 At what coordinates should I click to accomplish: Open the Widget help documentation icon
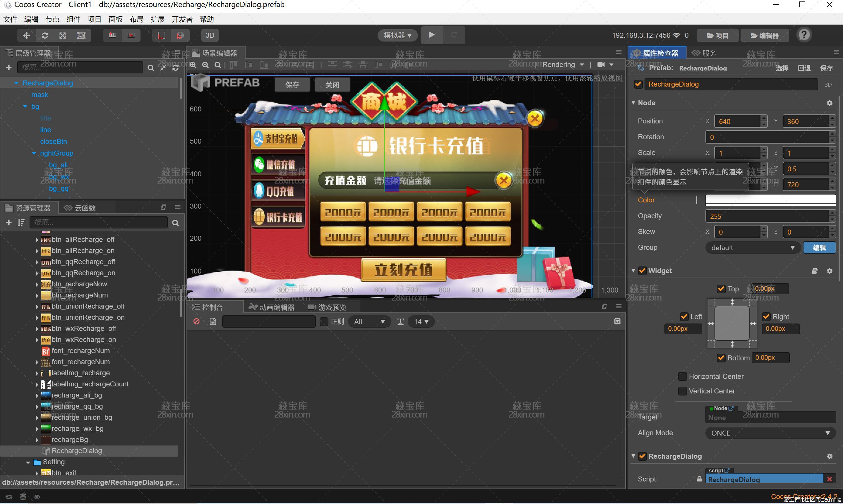click(x=814, y=271)
